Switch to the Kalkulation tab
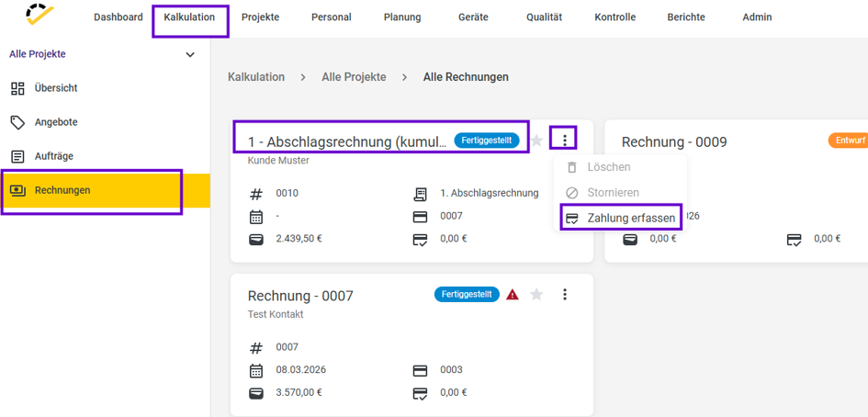This screenshot has height=417, width=868. tap(189, 17)
